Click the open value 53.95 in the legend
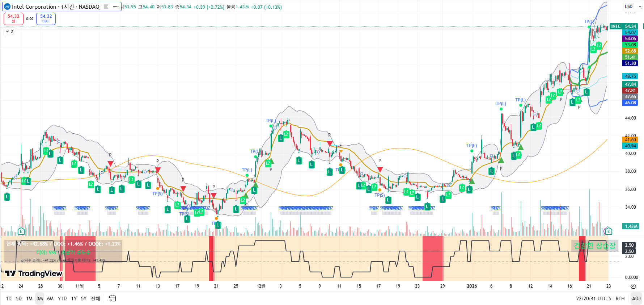This screenshot has height=305, width=644. 130,7
